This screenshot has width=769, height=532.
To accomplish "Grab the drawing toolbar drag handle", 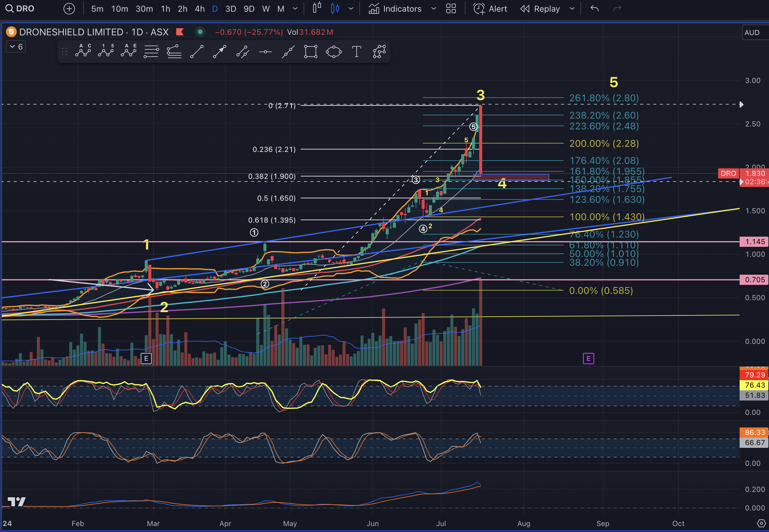I will [64, 52].
